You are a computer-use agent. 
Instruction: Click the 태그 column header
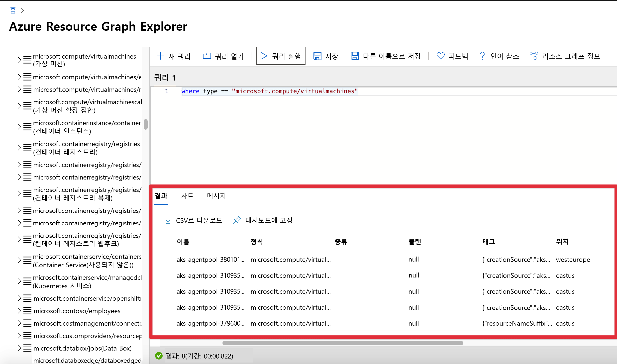click(x=489, y=242)
